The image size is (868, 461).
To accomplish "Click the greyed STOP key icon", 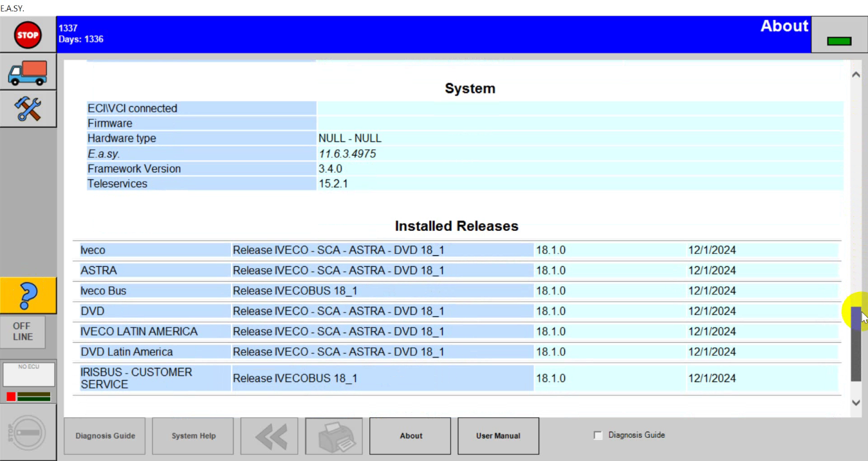I will [28, 432].
